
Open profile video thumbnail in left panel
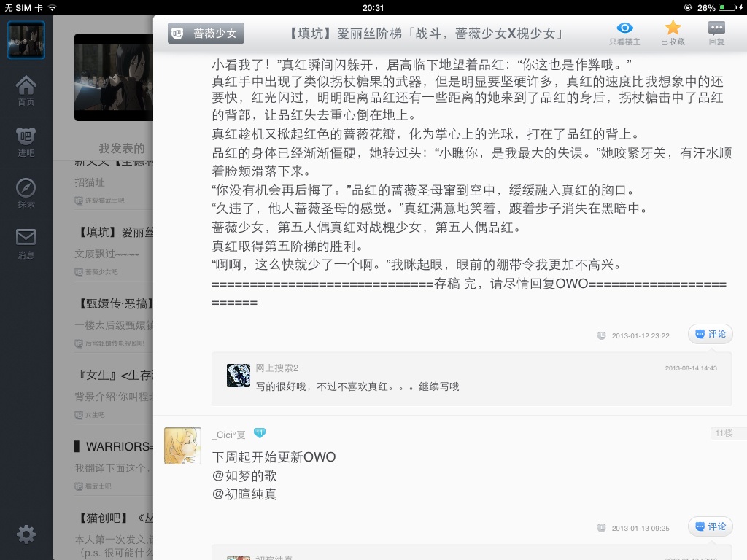pos(114,77)
